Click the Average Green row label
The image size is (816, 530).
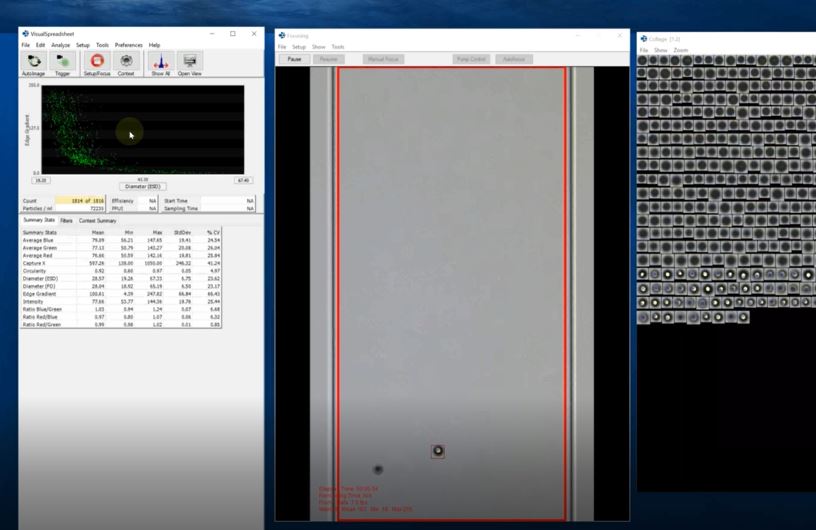(x=40, y=248)
